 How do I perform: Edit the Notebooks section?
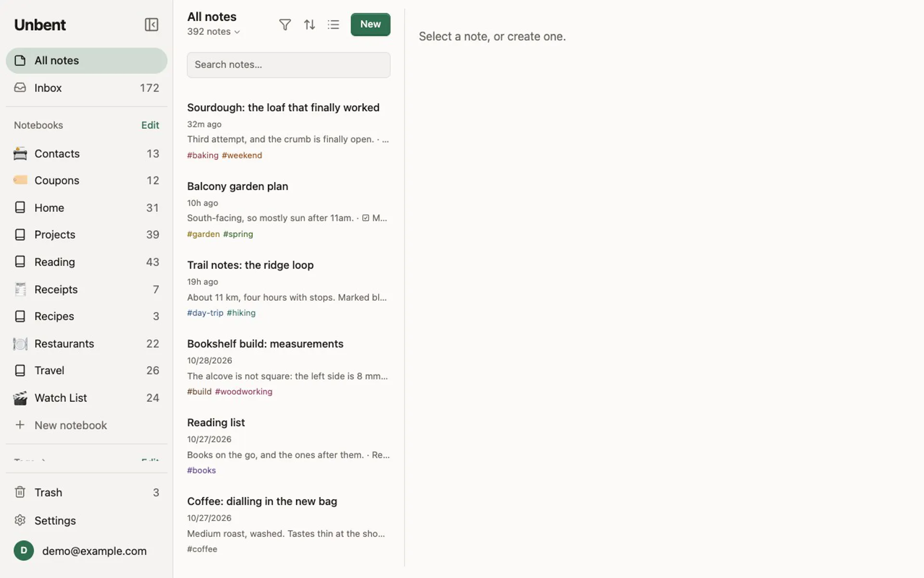[150, 125]
